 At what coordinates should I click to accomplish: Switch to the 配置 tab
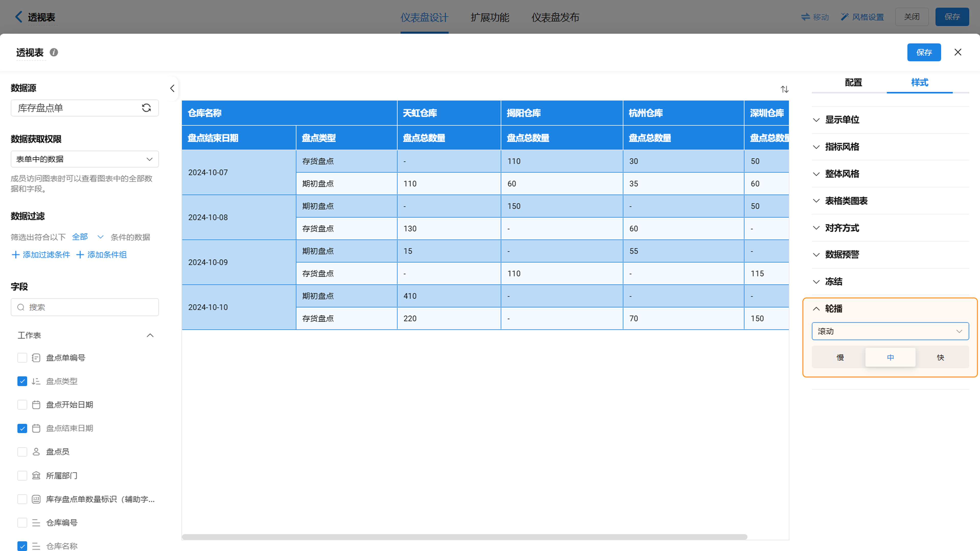coord(853,82)
